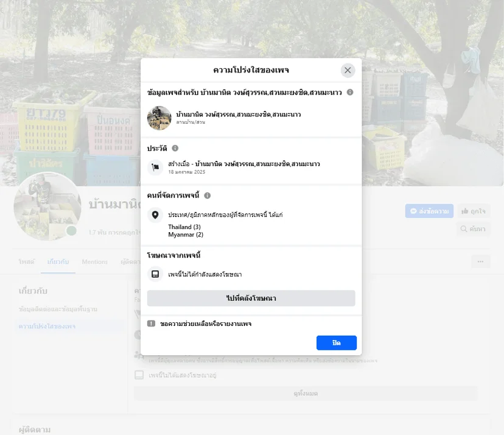The height and width of the screenshot is (435, 504).
Task: Click the location pin icon
Action: [x=155, y=215]
